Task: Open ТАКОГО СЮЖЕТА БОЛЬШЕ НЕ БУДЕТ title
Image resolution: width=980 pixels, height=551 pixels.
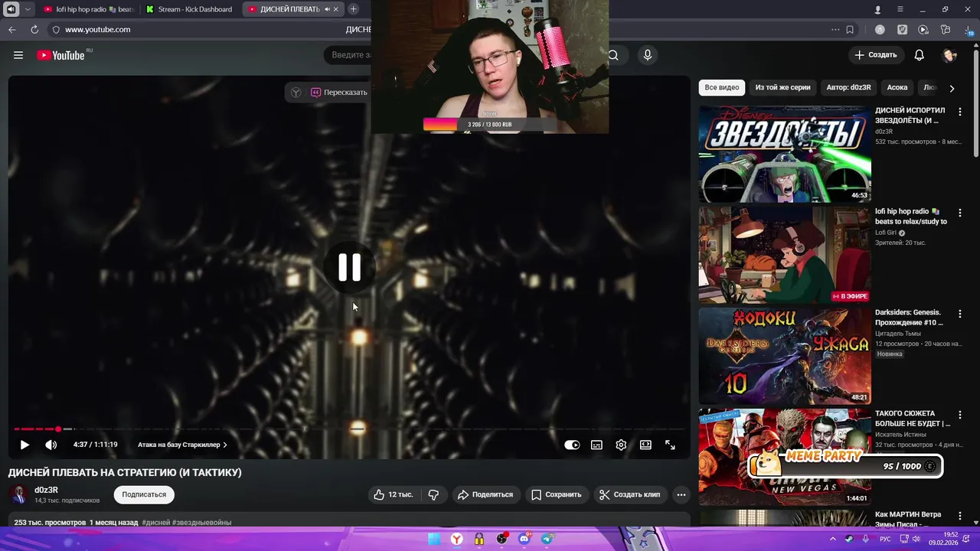Action: [x=913, y=418]
